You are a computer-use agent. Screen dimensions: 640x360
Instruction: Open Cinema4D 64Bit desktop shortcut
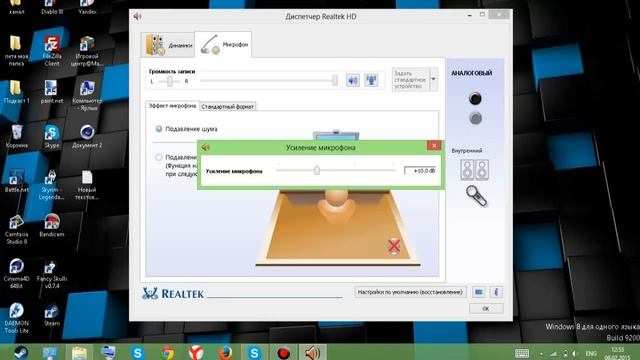[16, 273]
